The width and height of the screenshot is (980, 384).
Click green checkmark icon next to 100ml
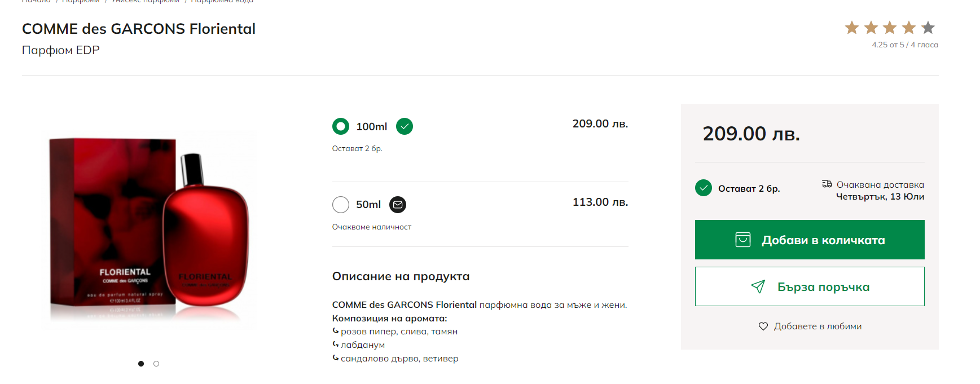[405, 126]
